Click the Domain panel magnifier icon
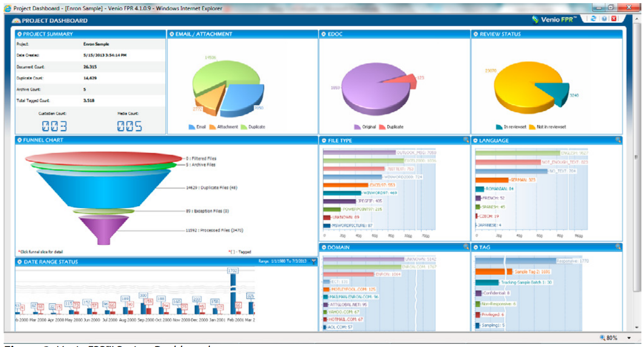This screenshot has height=347, width=644. [x=466, y=247]
